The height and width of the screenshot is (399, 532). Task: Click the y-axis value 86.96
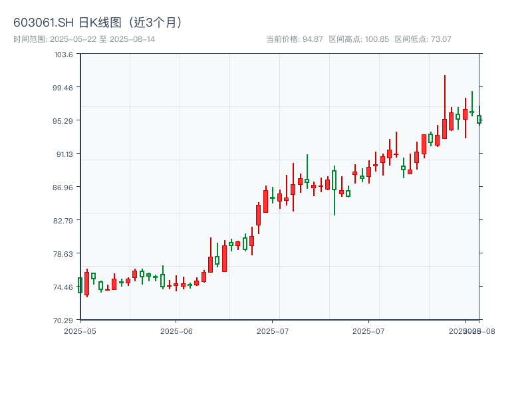coord(63,188)
